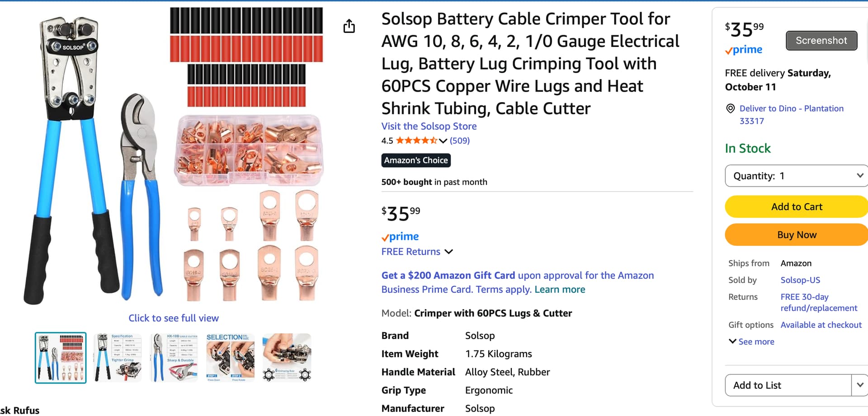Select the cable cutter thumbnail image
The image size is (868, 416).
(174, 358)
